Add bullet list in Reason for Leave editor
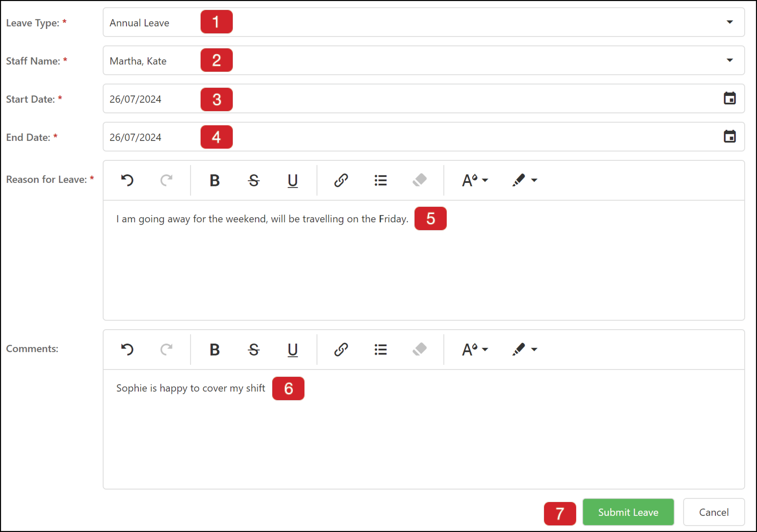Viewport: 757px width, 532px height. 380,180
